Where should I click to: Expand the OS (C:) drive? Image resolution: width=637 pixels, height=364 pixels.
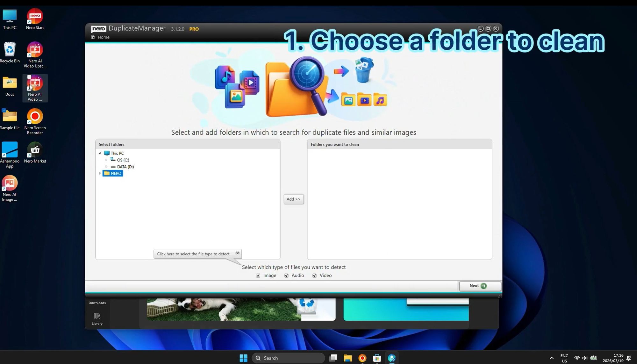pyautogui.click(x=106, y=160)
